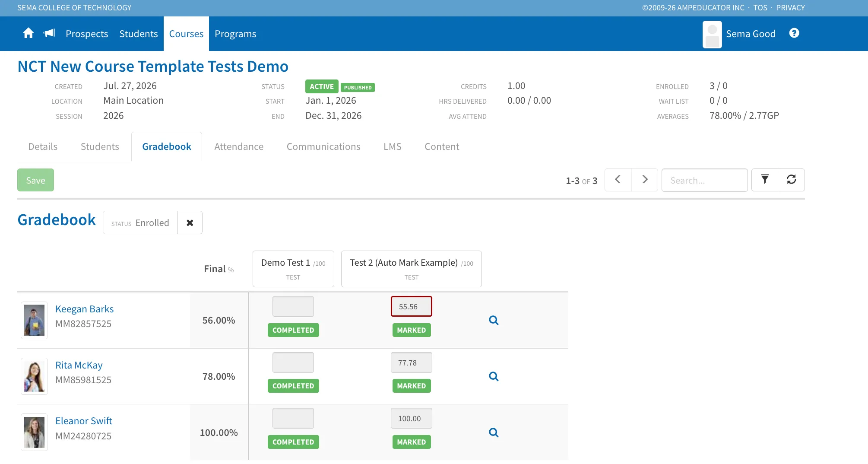Switch to the Attendance tab
868x464 pixels.
pos(239,146)
